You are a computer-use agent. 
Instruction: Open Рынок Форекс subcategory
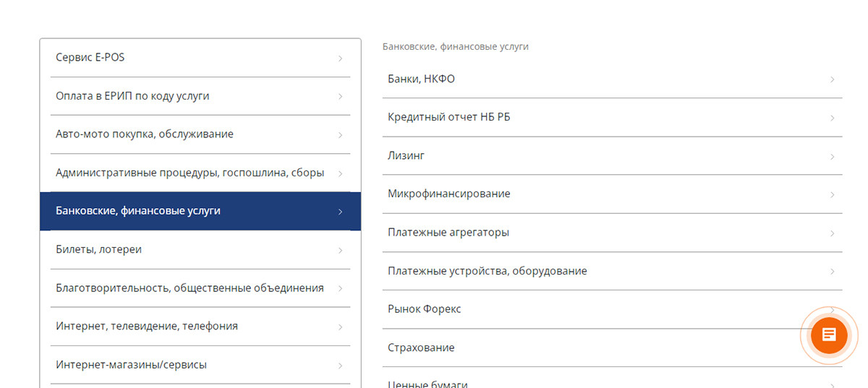tap(425, 309)
